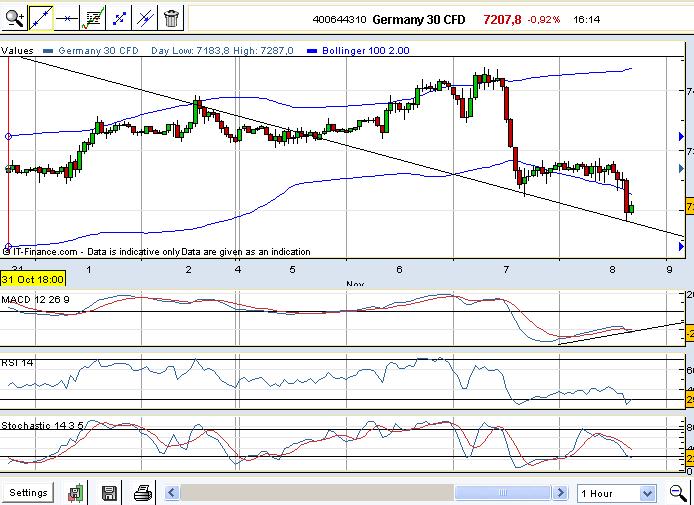Open the 1 Hour timeframe dropdown
The image size is (694, 505).
pyautogui.click(x=617, y=493)
